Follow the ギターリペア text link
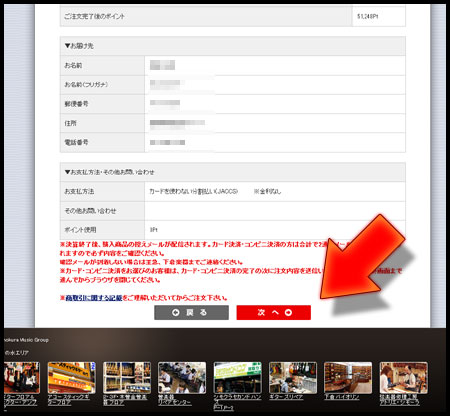 coord(286,397)
